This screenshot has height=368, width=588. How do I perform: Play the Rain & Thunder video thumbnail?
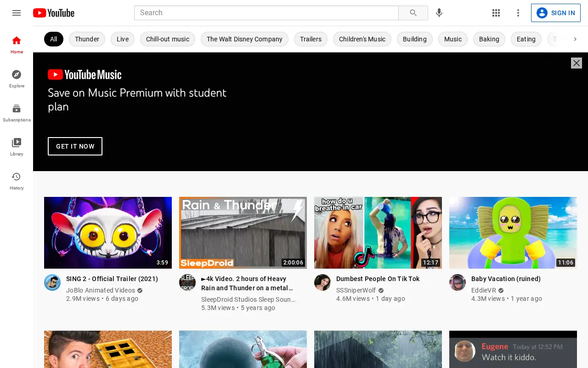pyautogui.click(x=243, y=233)
